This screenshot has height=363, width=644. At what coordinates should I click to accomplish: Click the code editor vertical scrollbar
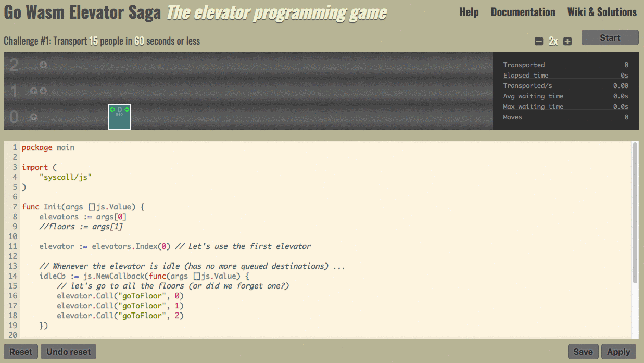coord(635,212)
